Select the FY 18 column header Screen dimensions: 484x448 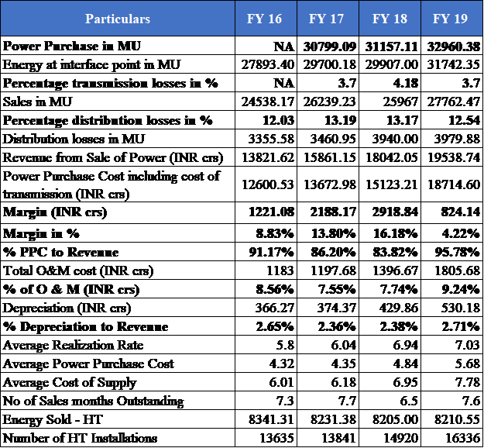tap(390, 19)
